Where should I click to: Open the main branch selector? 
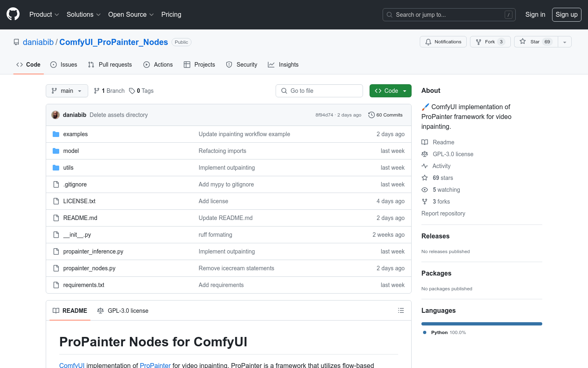67,90
